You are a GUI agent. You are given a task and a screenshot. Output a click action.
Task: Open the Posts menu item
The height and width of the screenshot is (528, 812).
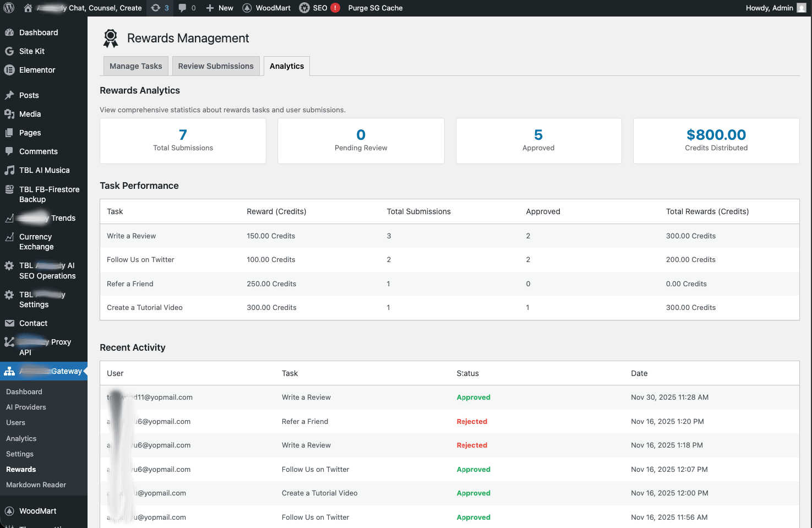(29, 95)
